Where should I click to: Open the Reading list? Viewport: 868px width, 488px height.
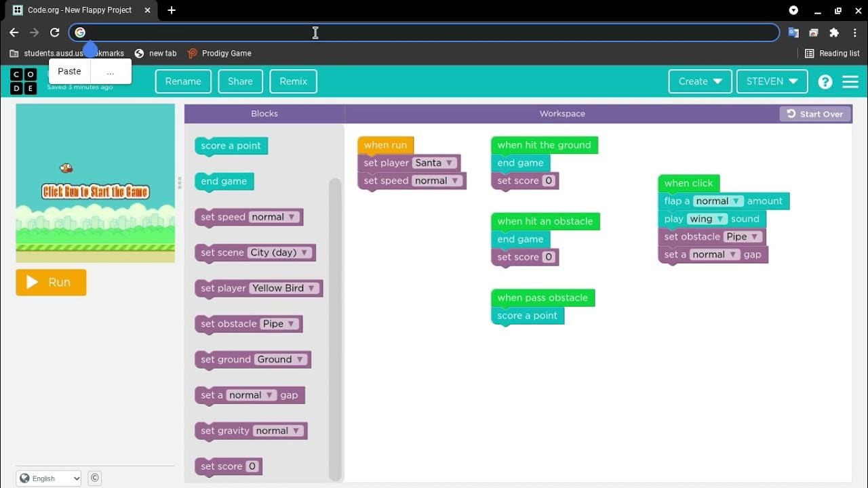click(x=832, y=53)
